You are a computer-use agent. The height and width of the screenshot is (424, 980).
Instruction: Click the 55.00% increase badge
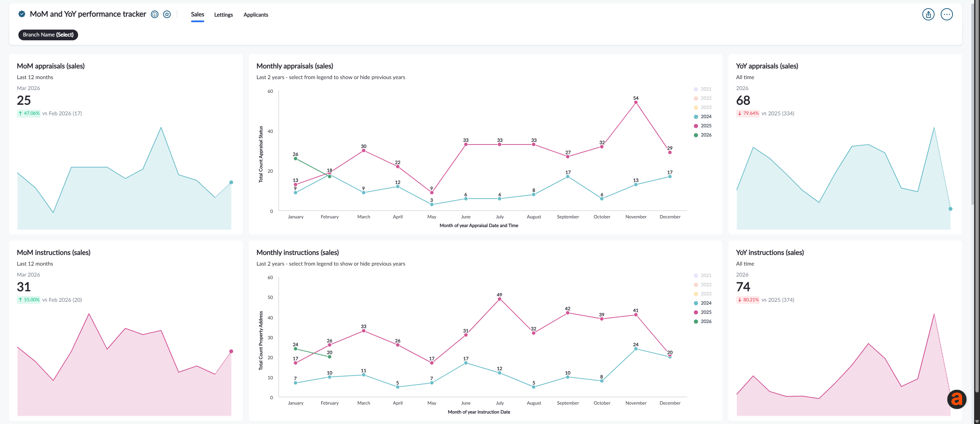coord(29,300)
